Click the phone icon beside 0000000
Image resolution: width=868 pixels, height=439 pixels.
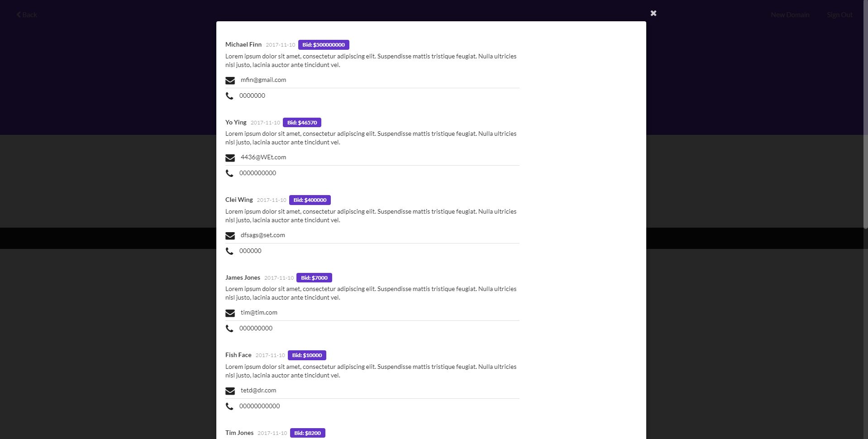[x=229, y=96]
